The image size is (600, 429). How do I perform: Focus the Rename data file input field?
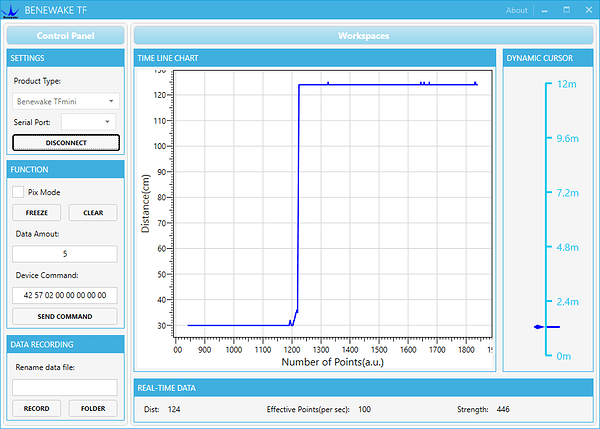pyautogui.click(x=65, y=387)
